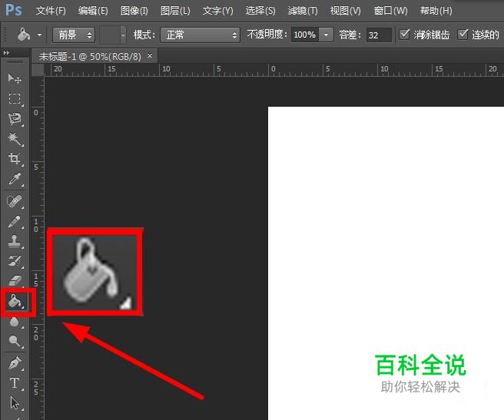Open the 选择(S) menu
This screenshot has width=504, height=420.
(x=260, y=11)
